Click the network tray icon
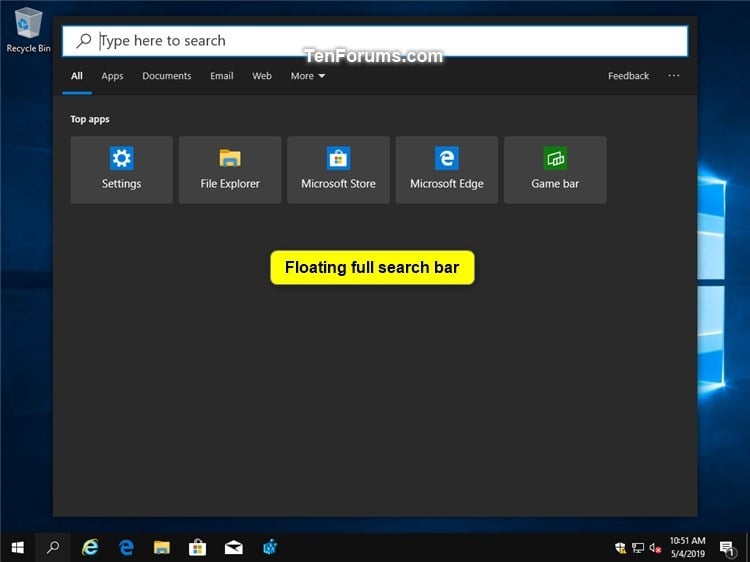Viewport: 750px width, 562px height. [x=638, y=548]
